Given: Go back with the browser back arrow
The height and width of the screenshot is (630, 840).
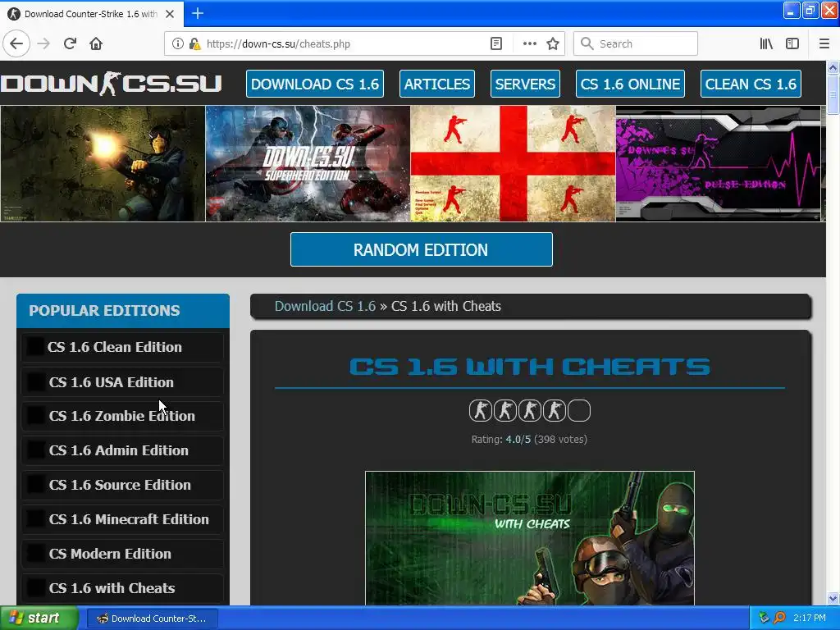Looking at the screenshot, I should tap(16, 43).
